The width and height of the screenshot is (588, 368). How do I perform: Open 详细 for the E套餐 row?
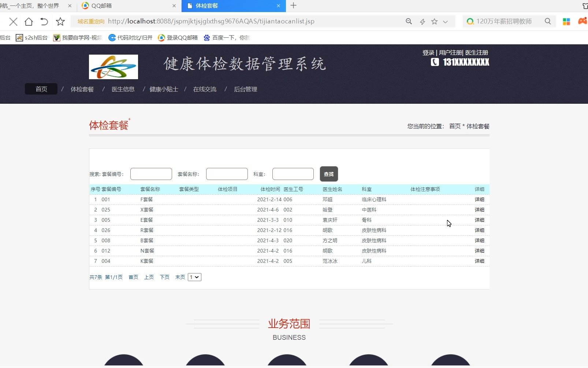479,220
